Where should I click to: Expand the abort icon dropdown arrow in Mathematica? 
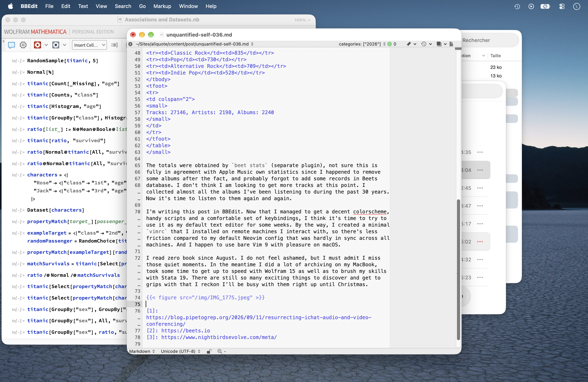65,45
